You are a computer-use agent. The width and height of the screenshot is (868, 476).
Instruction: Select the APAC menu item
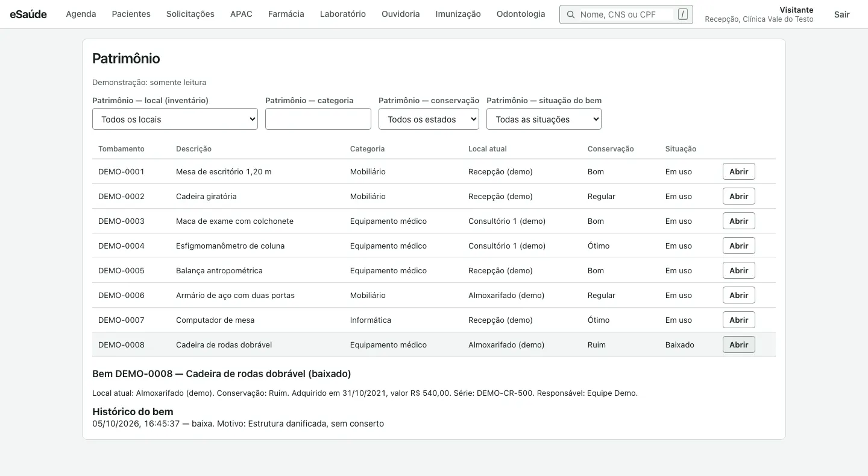click(x=241, y=14)
